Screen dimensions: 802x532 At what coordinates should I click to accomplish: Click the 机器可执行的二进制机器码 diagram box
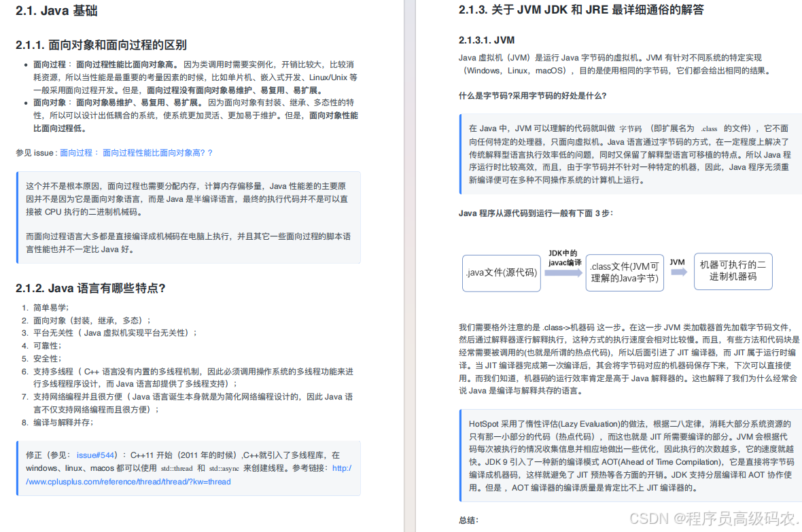733,271
